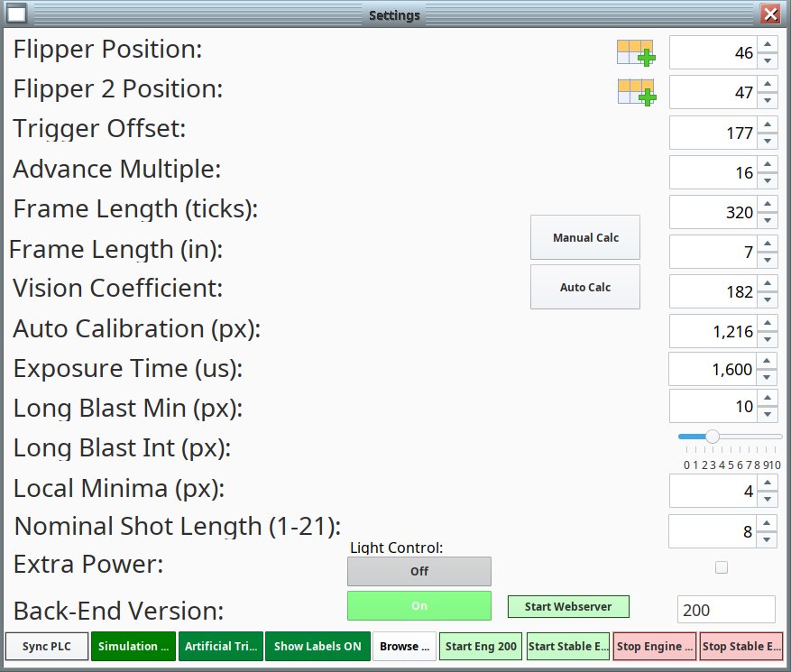The height and width of the screenshot is (672, 791).
Task: Open the Browse ... button
Action: [x=405, y=646]
